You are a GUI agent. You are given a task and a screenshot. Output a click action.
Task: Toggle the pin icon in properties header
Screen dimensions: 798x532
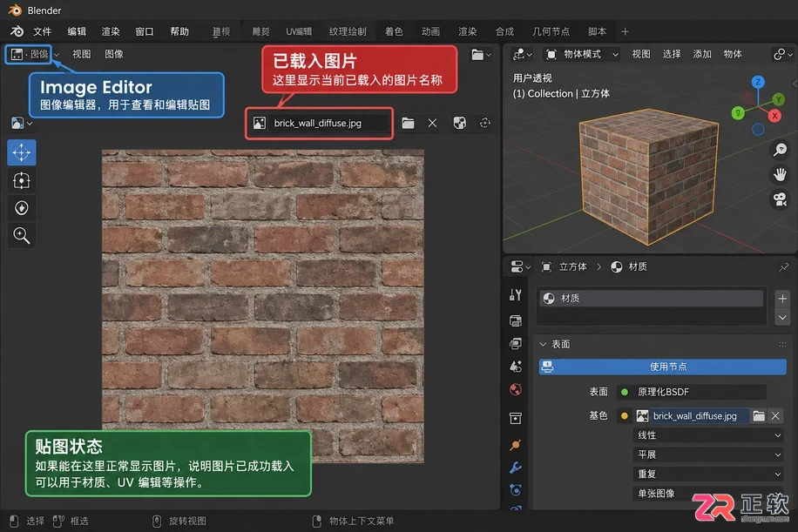[x=783, y=267]
